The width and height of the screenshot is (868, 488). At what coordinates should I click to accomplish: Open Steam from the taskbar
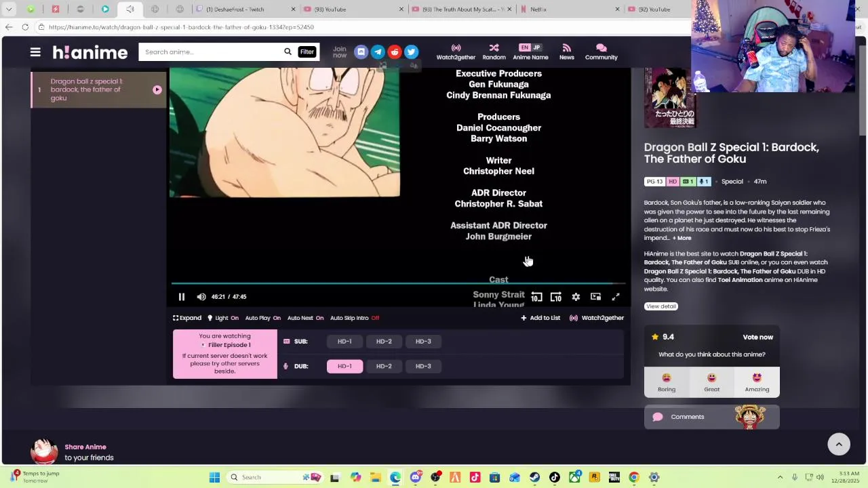click(x=535, y=477)
